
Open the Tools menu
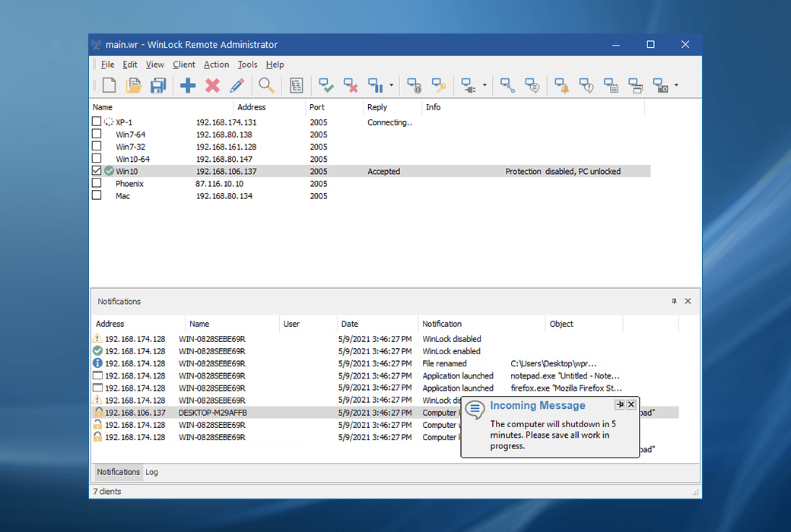247,65
